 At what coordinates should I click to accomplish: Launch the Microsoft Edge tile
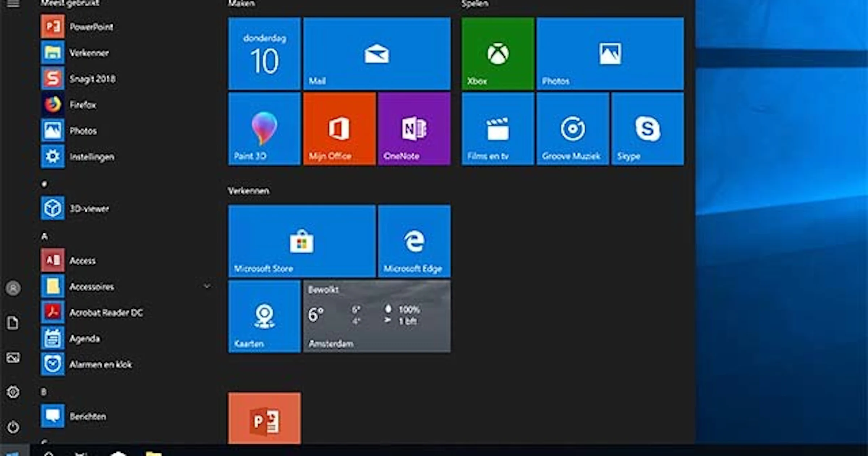click(x=414, y=241)
